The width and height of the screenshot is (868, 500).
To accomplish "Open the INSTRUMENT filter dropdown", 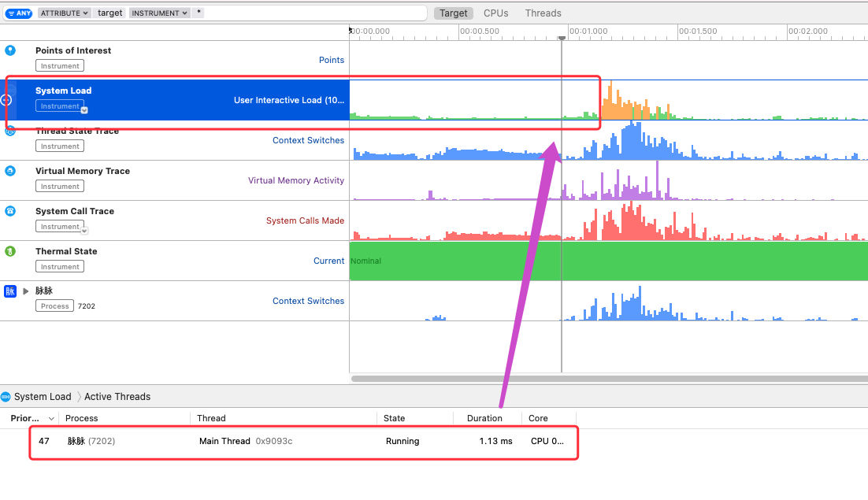I will 159,13.
